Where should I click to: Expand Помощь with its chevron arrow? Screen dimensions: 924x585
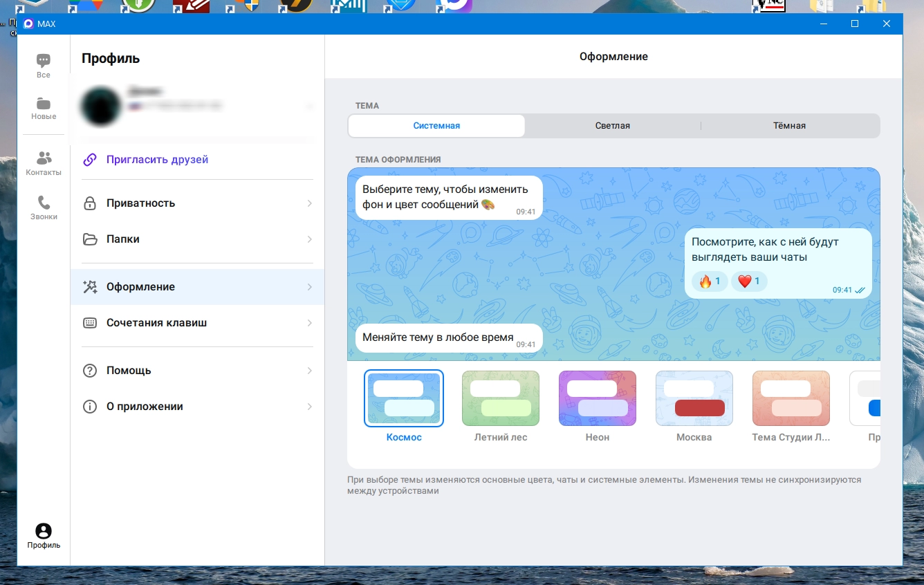coord(310,371)
